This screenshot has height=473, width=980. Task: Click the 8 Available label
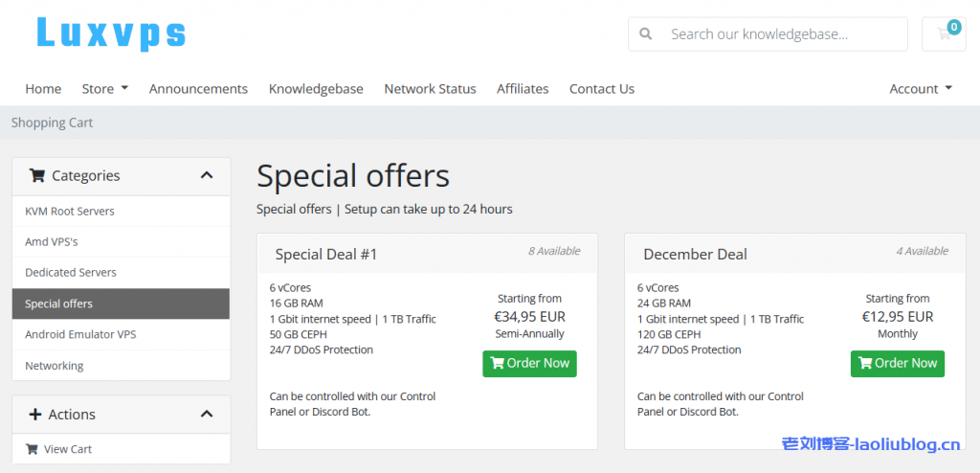(x=554, y=251)
